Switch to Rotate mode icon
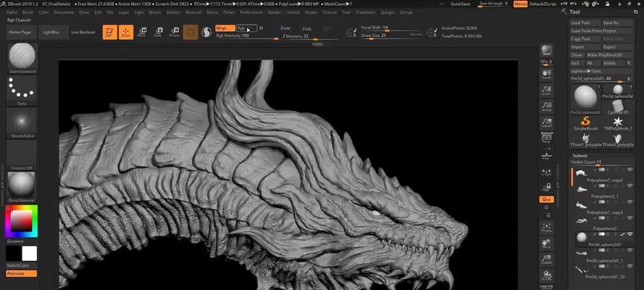Image resolution: width=644 pixels, height=290 pixels. coord(175,32)
